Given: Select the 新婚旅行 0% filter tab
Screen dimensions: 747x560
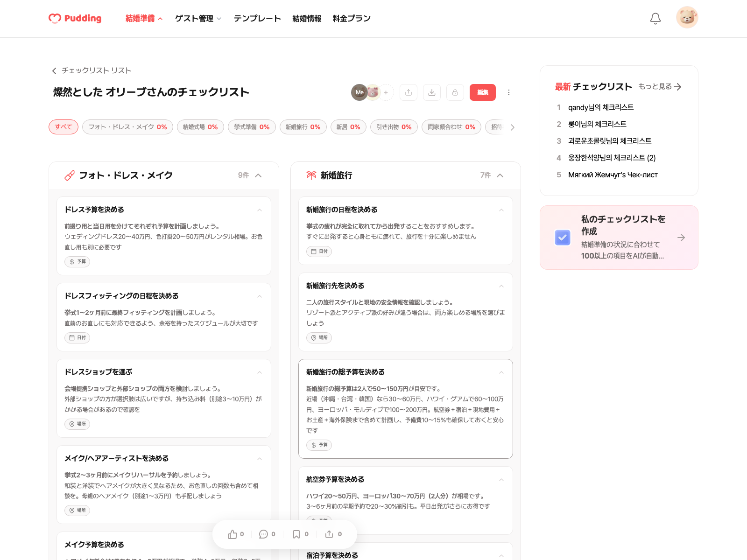Looking at the screenshot, I should (x=303, y=127).
